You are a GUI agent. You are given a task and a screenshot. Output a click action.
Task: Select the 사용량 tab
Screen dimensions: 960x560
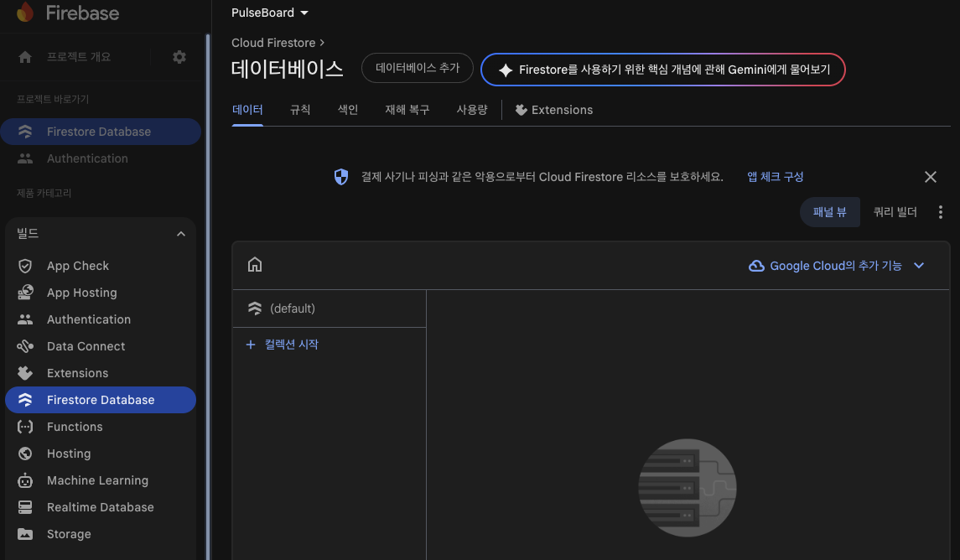tap(472, 110)
